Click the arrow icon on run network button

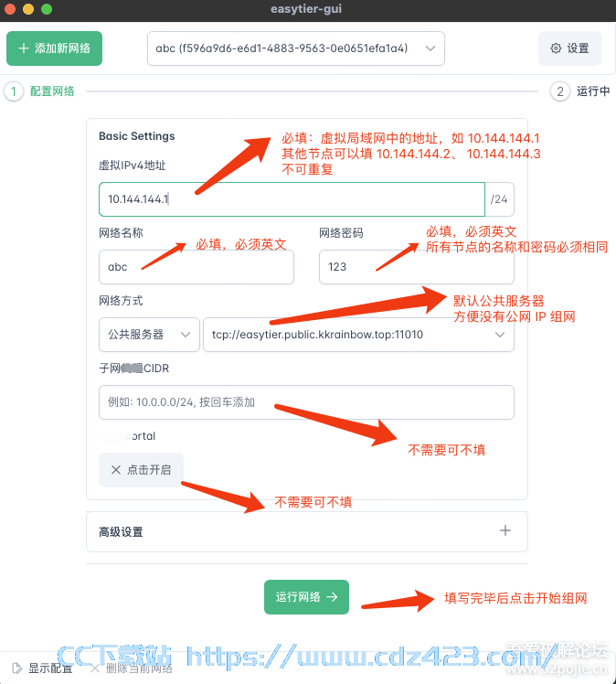point(332,597)
